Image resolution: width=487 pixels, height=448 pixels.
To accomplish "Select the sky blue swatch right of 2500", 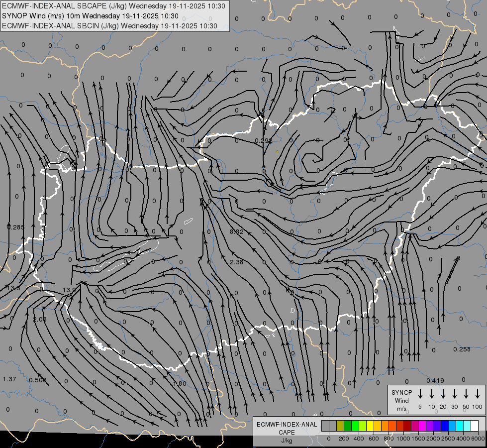I will (452, 426).
